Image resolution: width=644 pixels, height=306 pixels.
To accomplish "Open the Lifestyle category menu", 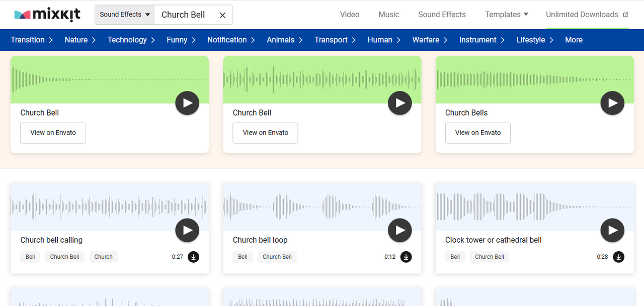I will (x=535, y=40).
